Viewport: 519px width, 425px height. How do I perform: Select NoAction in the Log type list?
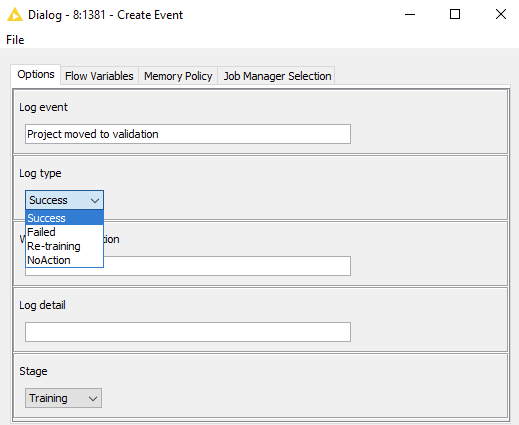[64, 260]
